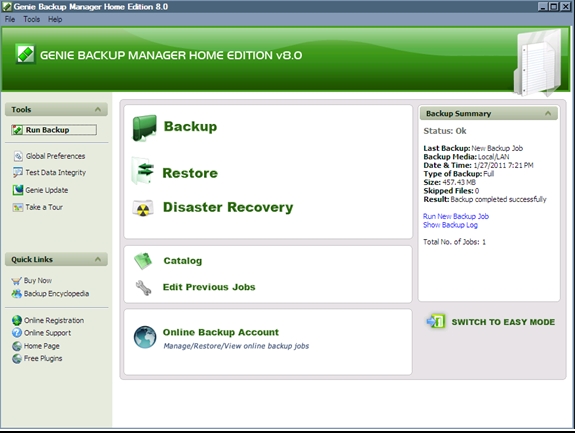Click the Disaster Recovery radiation icon
576x433 pixels.
click(x=143, y=209)
